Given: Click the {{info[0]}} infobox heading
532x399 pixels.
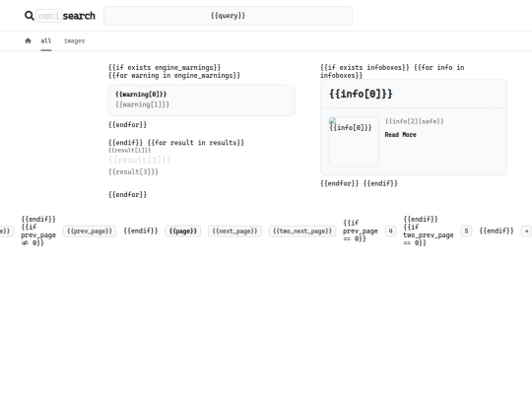Looking at the screenshot, I should tap(361, 94).
